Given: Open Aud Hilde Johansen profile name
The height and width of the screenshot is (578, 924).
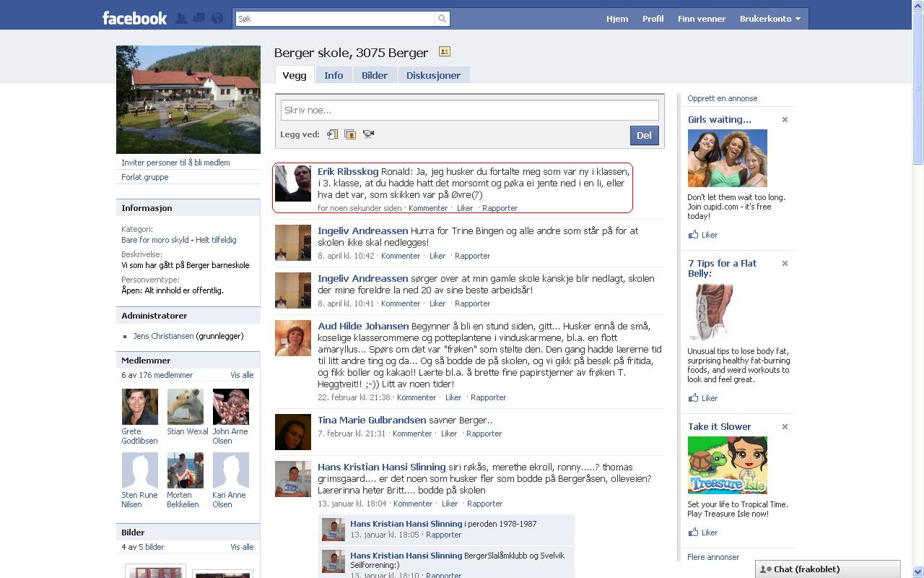Looking at the screenshot, I should (363, 326).
